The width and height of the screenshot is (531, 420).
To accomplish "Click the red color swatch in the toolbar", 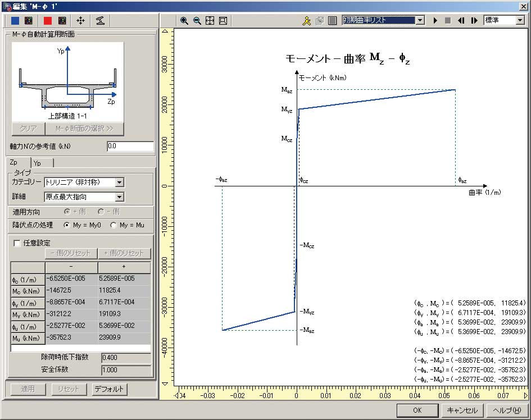I will [x=48, y=21].
